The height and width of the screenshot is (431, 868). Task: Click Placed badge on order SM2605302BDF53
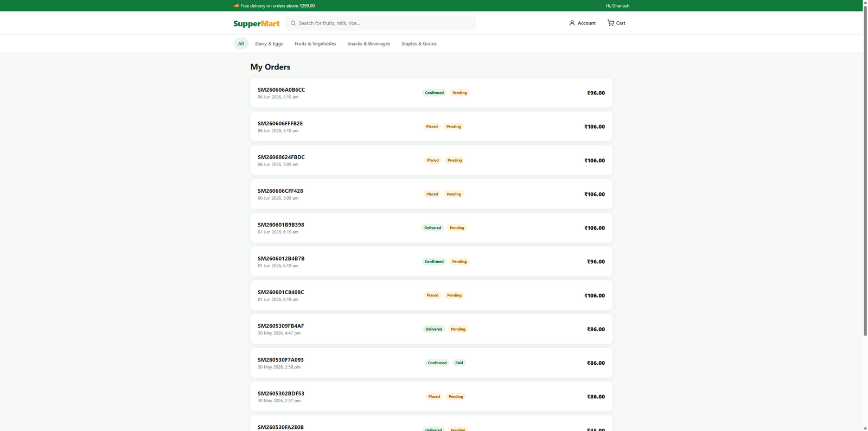click(434, 396)
